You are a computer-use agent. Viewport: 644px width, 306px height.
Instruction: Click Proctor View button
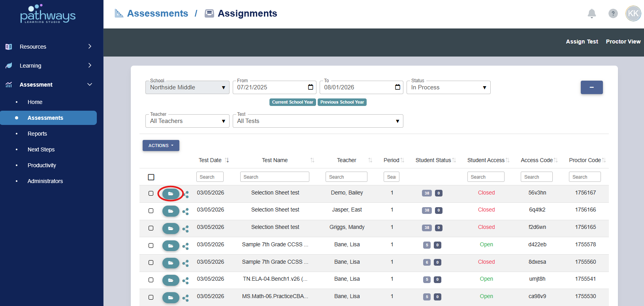(623, 42)
